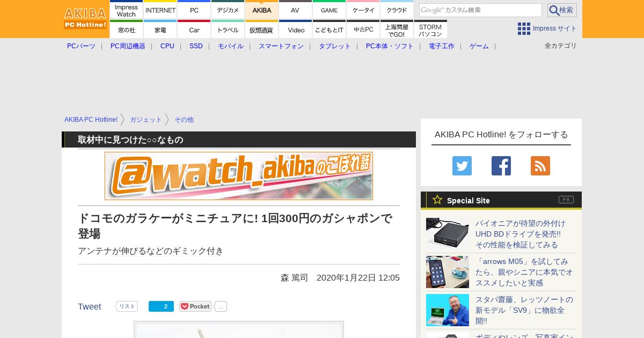Read the パイオニアが待望の外付け article link
The height and width of the screenshot is (338, 644).
(520, 234)
